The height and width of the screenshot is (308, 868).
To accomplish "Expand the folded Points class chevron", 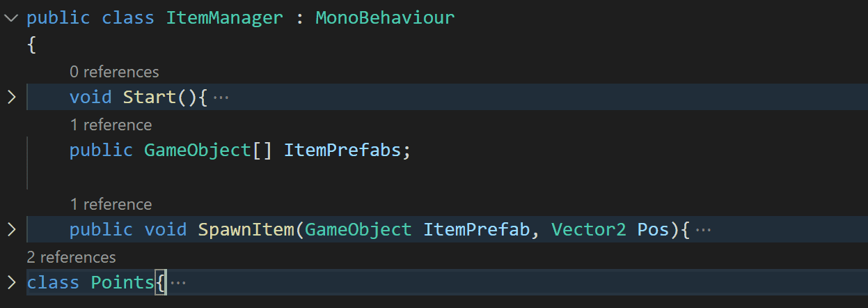I will (11, 282).
